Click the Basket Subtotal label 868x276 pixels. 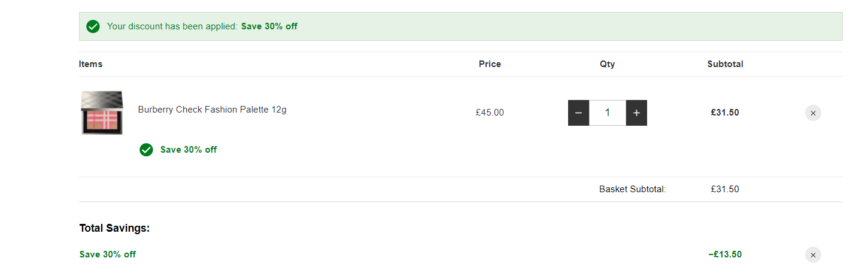(x=633, y=189)
